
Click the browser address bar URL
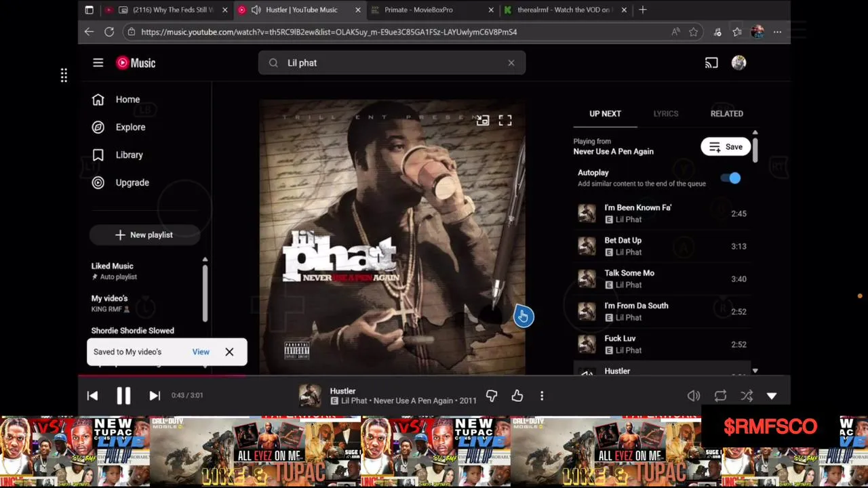coord(329,32)
